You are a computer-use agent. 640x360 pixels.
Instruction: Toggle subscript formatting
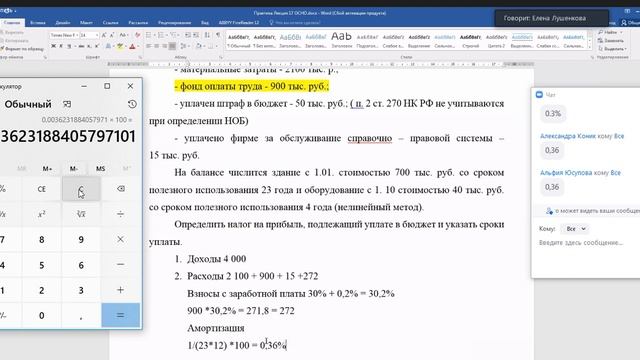[x=89, y=46]
